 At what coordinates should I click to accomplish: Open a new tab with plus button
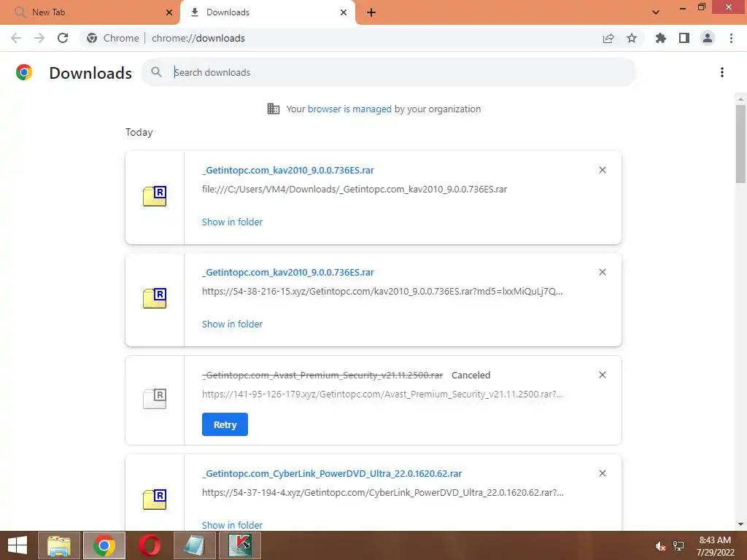371,12
